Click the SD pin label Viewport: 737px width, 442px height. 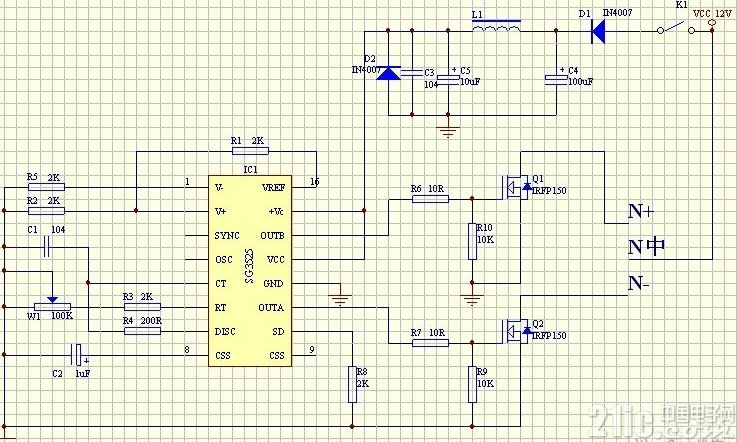click(x=278, y=332)
